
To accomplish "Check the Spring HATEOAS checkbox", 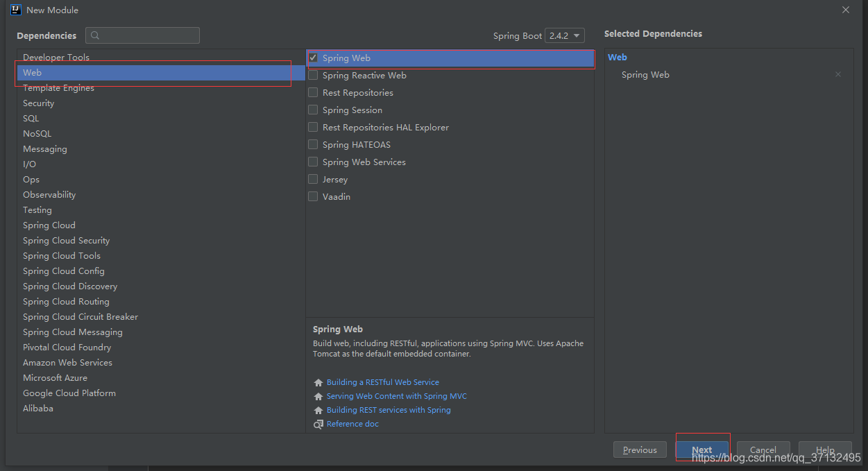I will [313, 145].
